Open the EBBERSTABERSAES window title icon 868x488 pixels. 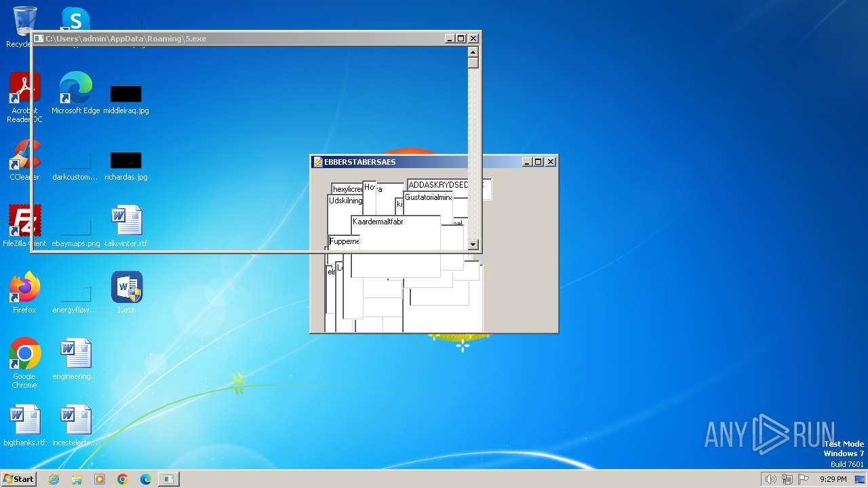pyautogui.click(x=317, y=162)
